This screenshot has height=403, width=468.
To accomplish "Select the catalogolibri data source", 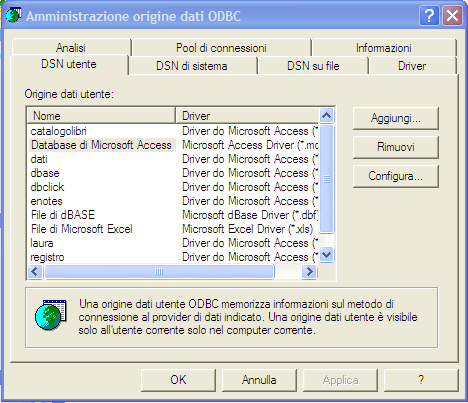I will pyautogui.click(x=59, y=131).
